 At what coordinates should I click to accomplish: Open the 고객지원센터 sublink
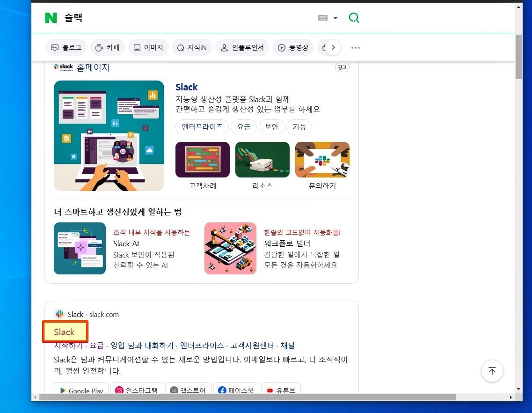(252, 346)
